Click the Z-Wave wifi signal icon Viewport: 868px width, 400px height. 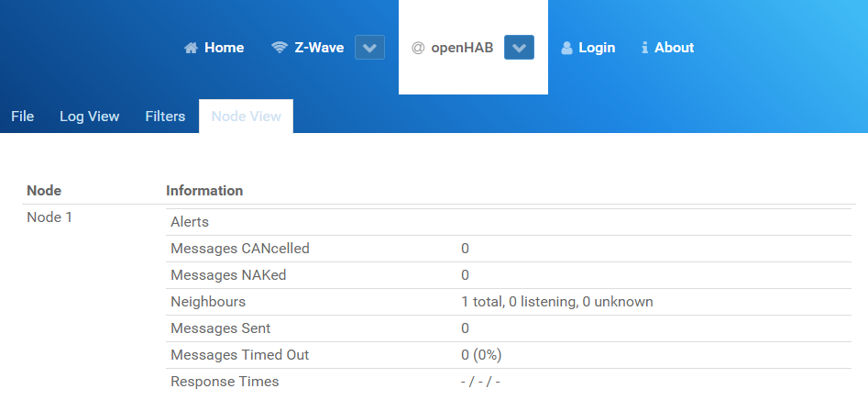click(x=280, y=48)
